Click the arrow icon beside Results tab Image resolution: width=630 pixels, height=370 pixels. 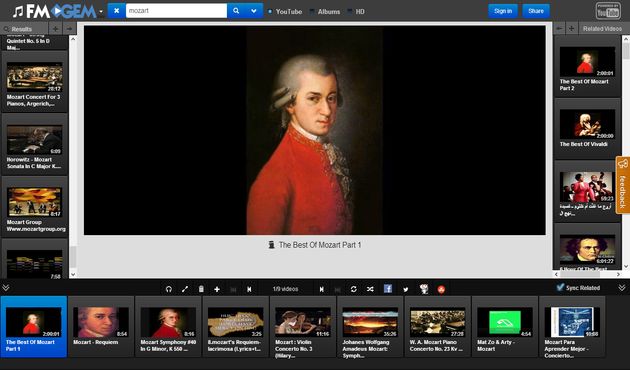click(x=69, y=29)
